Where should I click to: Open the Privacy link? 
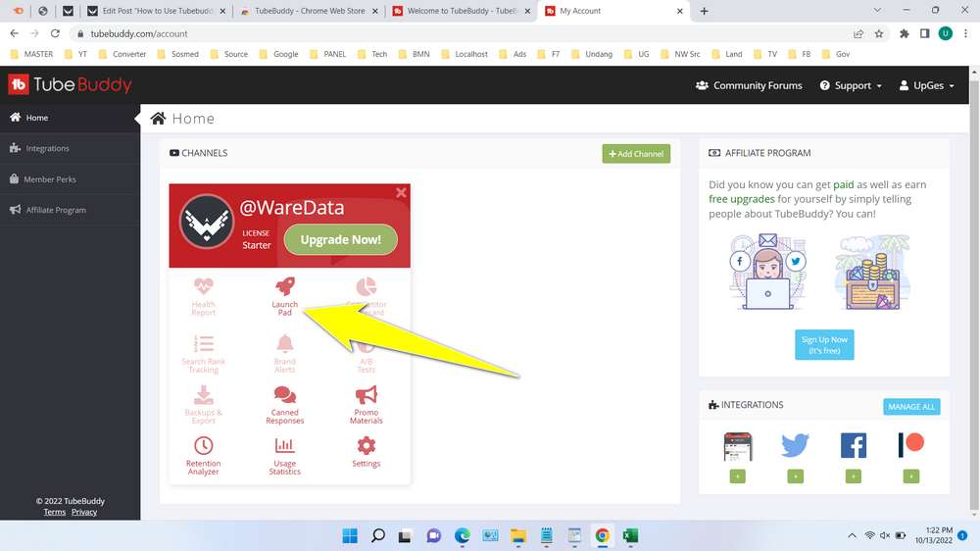coord(83,512)
